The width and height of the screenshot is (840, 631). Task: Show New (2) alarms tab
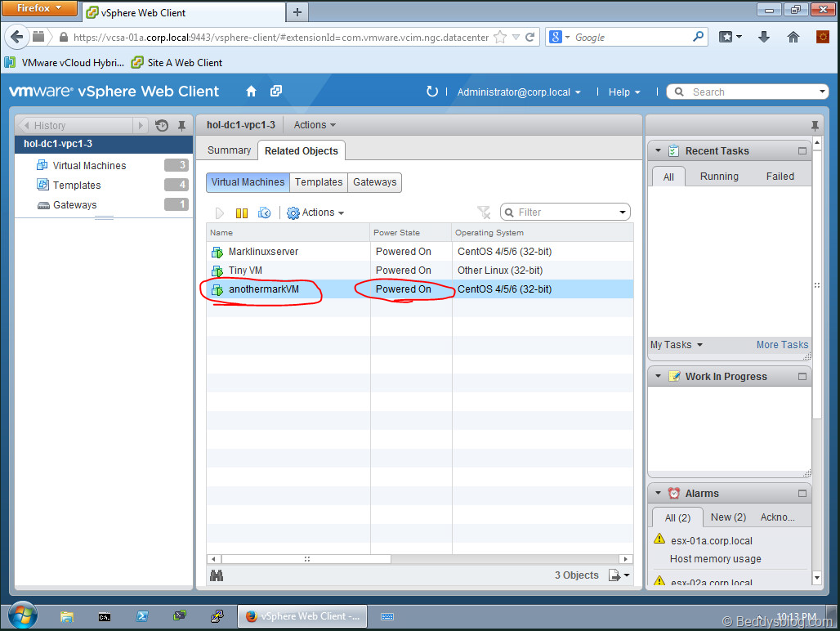tap(728, 517)
